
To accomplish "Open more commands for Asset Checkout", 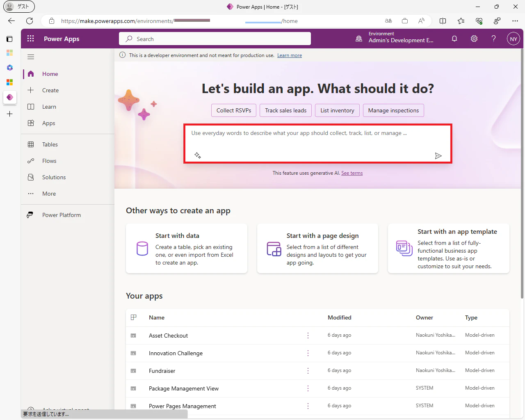I will coord(308,336).
